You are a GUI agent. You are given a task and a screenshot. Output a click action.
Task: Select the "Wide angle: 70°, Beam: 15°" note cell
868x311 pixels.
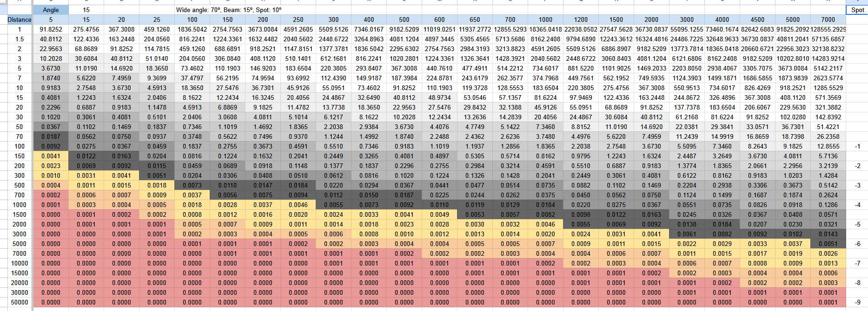[228, 10]
